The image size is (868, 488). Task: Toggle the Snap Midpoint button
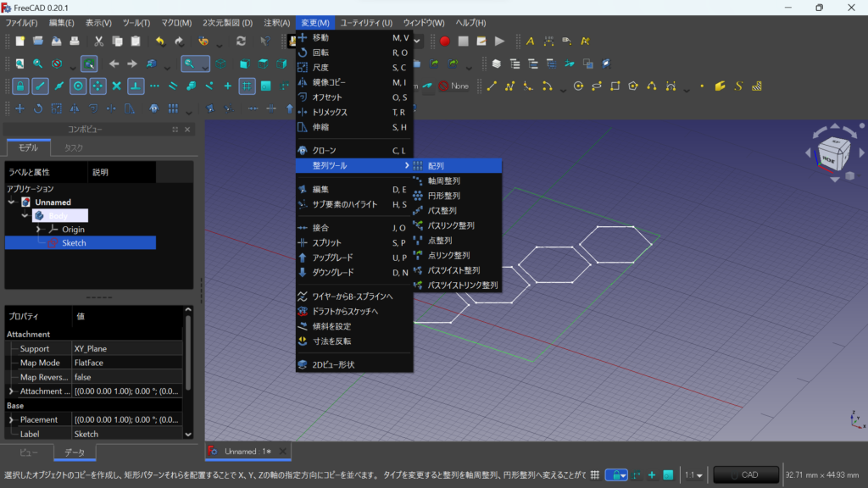point(59,86)
